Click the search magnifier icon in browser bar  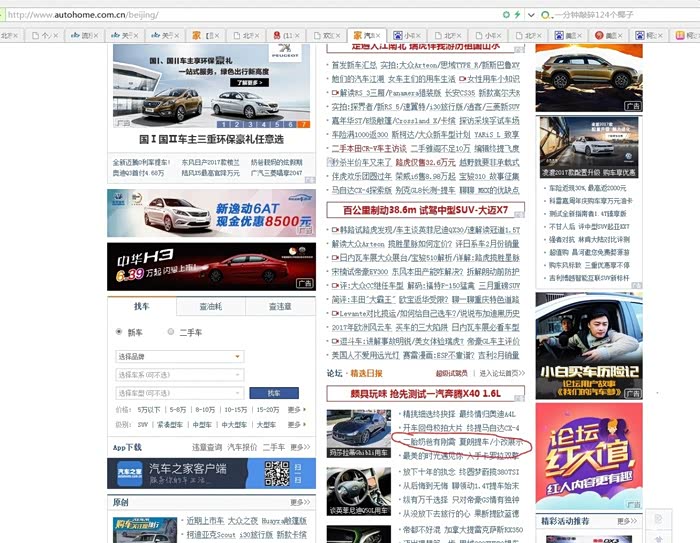(x=546, y=15)
